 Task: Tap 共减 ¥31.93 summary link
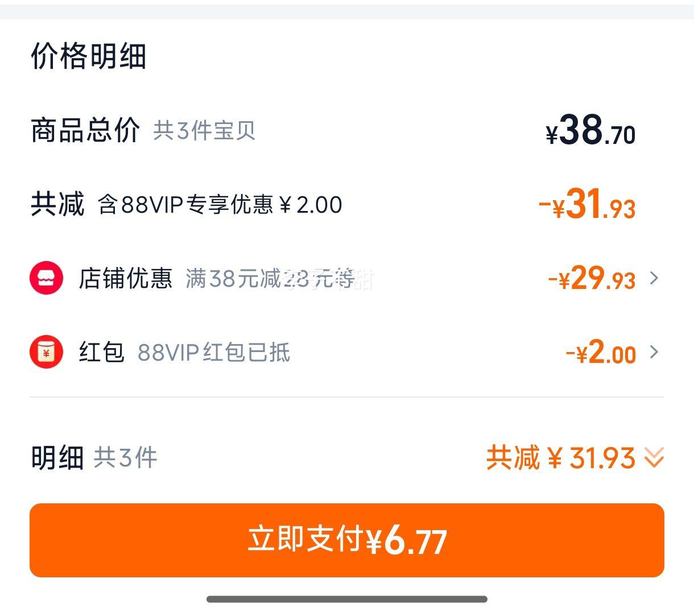tap(561, 458)
